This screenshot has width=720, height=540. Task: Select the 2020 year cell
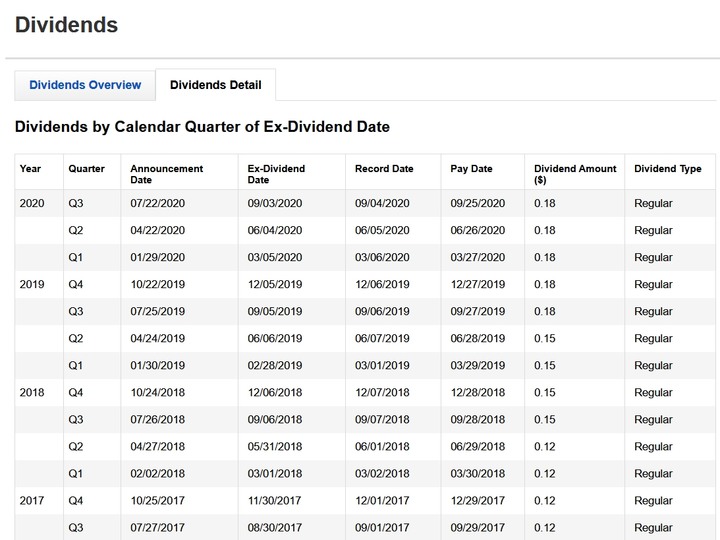[32, 203]
